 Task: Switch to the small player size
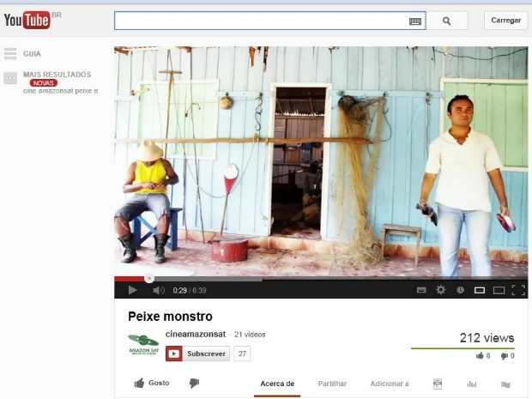point(480,290)
